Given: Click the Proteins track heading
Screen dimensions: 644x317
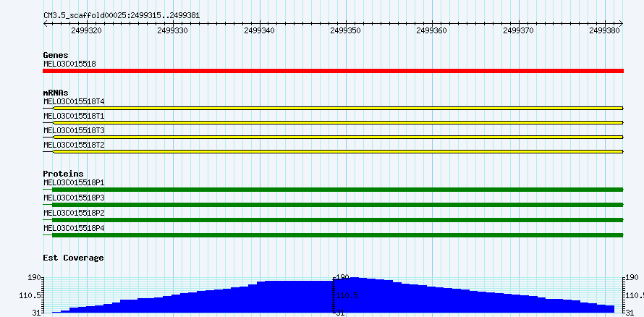Looking at the screenshot, I should [x=63, y=174].
